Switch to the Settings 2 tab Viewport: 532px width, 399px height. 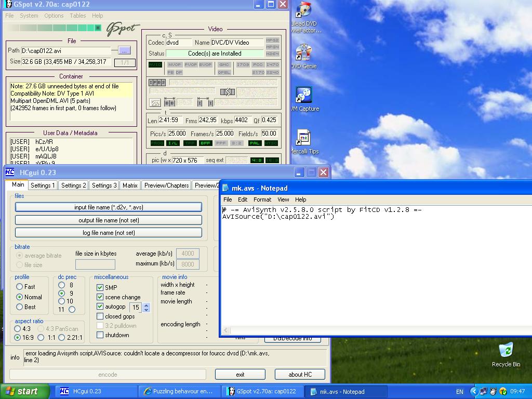(73, 185)
